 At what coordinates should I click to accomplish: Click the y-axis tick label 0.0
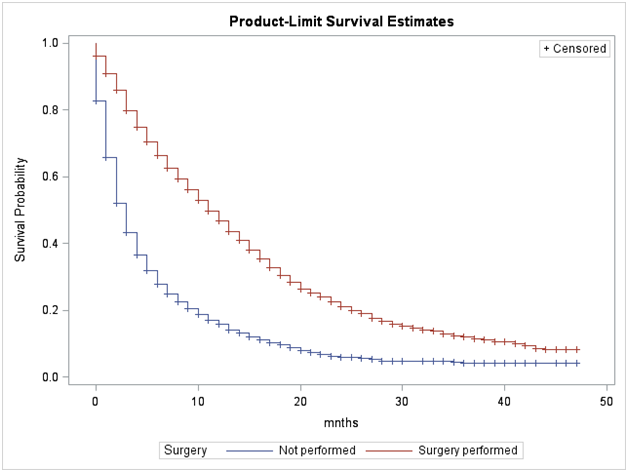point(49,377)
